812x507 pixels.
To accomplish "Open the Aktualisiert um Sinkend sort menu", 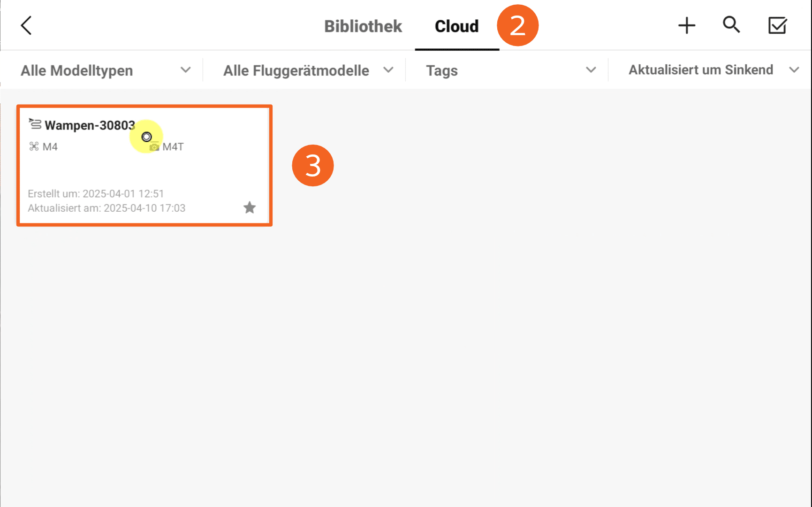I will click(713, 70).
